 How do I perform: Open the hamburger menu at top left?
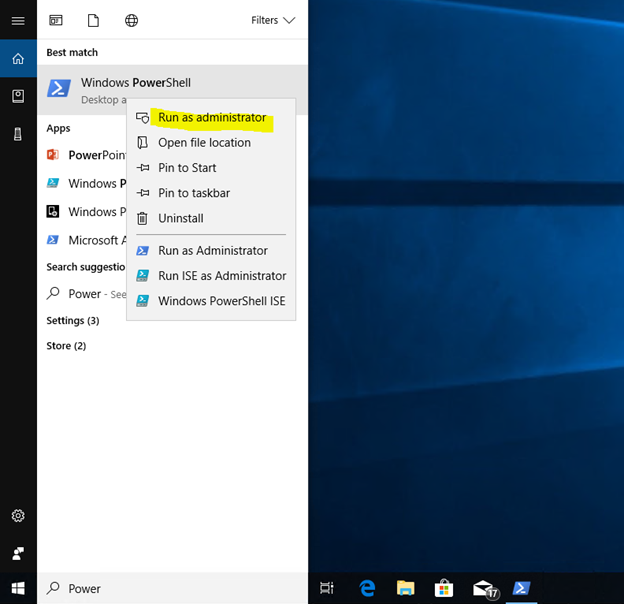coord(18,21)
